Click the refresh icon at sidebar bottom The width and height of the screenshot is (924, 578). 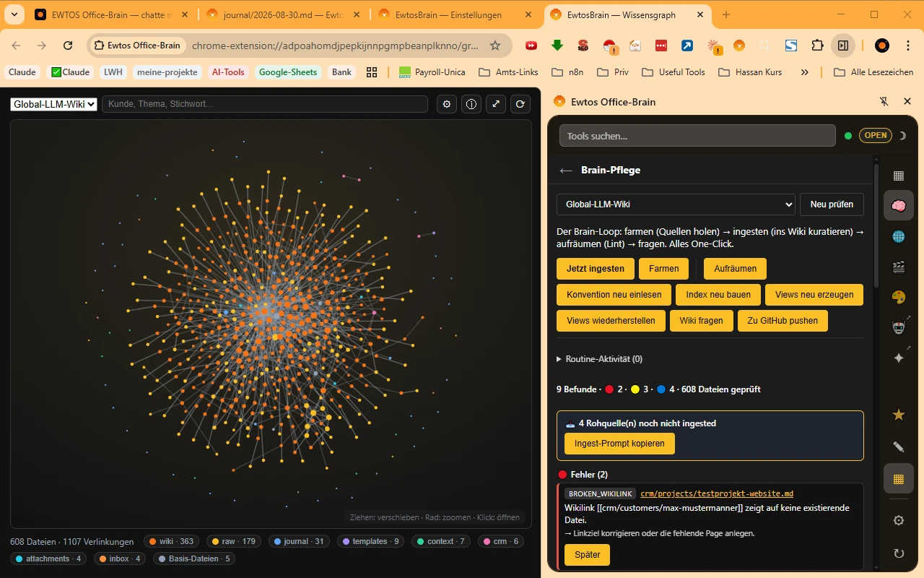coord(899,553)
